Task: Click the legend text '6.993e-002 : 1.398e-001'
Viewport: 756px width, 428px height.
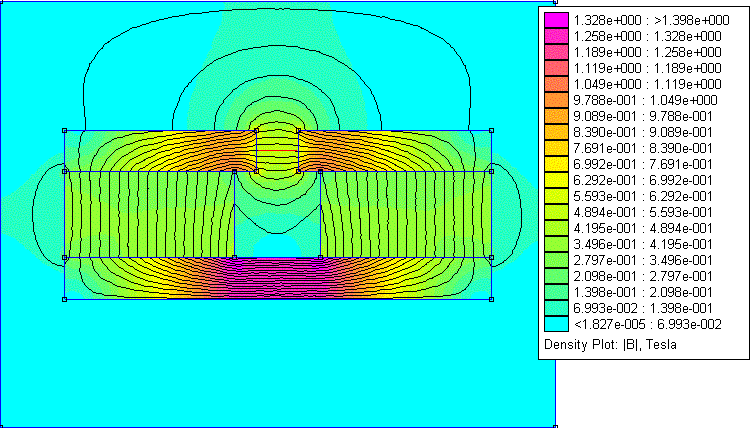Action: pyautogui.click(x=643, y=308)
